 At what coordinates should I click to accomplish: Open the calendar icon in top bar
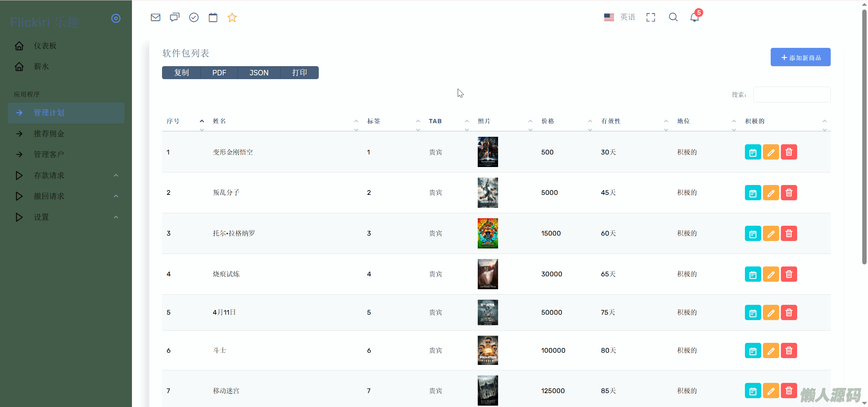point(213,17)
